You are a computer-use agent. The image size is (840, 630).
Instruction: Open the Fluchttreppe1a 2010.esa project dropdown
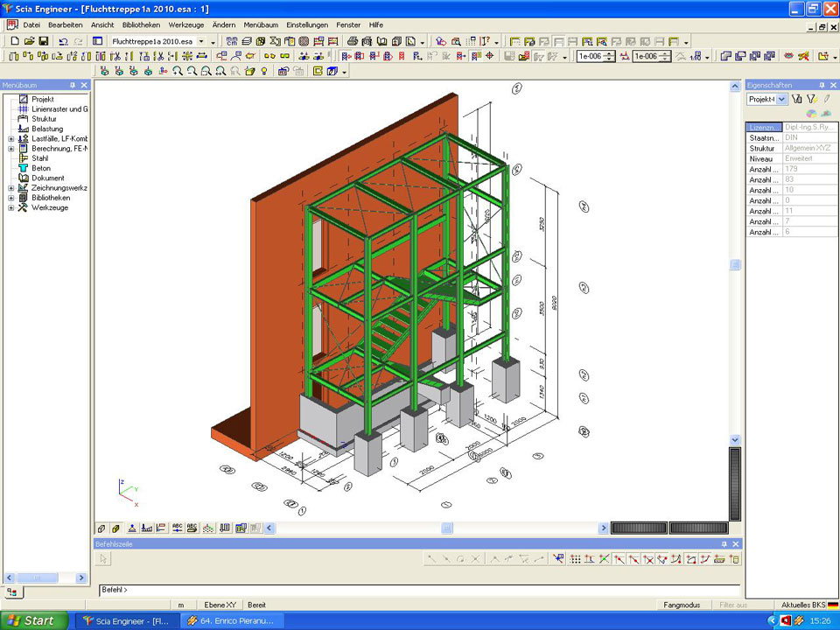[202, 41]
